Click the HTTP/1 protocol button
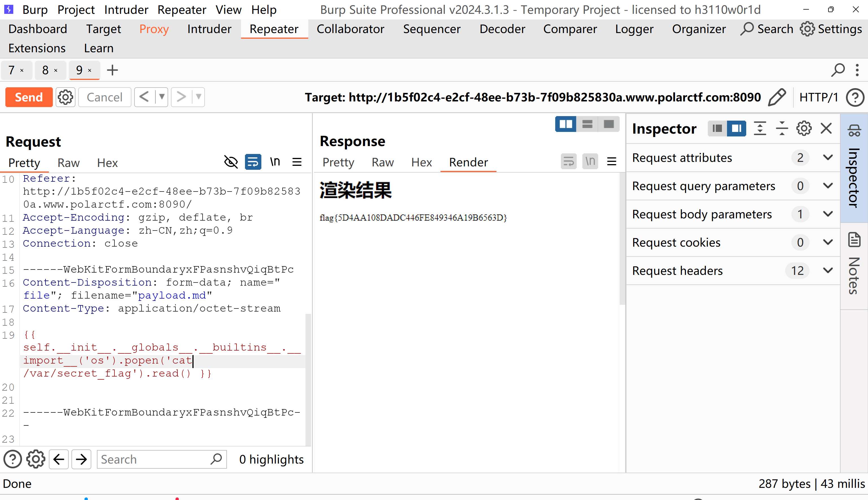Image resolution: width=868 pixels, height=500 pixels. [x=818, y=97]
